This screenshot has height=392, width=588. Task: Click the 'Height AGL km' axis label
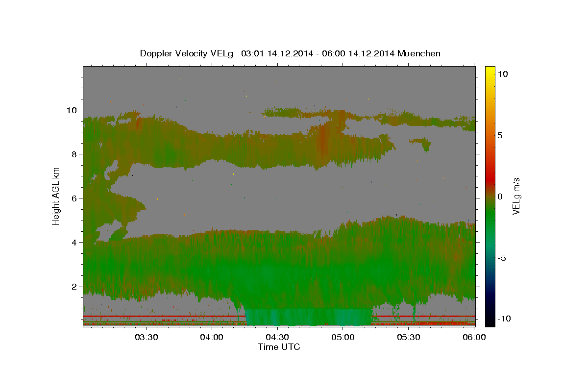tap(56, 196)
